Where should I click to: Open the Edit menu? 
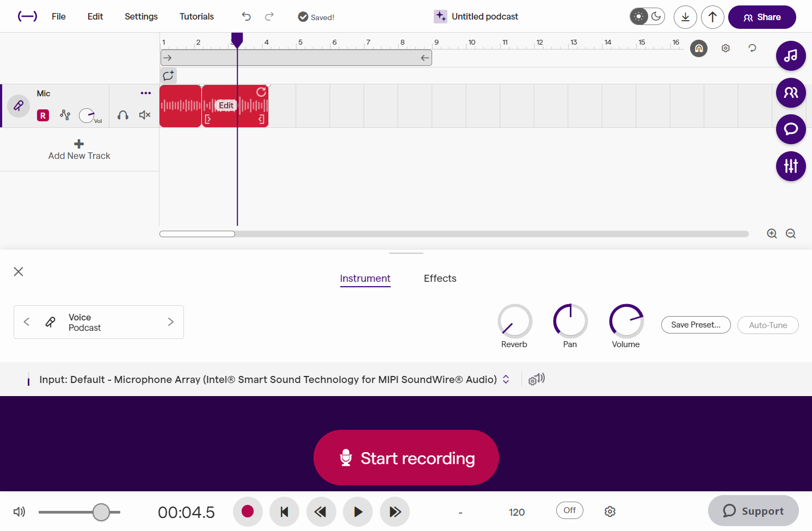(95, 16)
